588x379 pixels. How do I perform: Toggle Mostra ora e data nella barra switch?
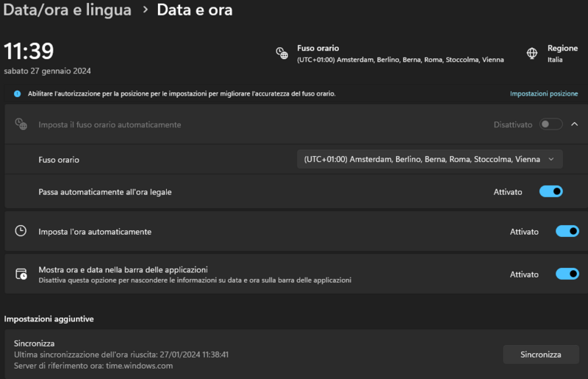(567, 274)
